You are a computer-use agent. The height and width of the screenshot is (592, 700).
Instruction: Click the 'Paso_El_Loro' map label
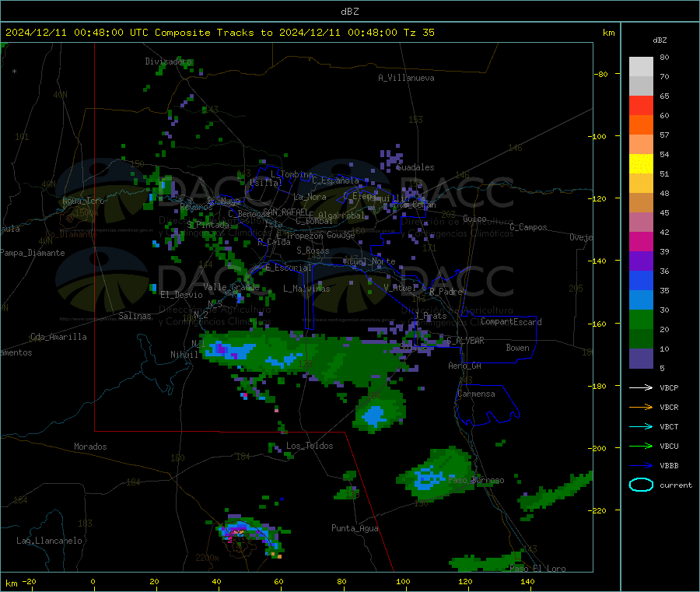pos(537,569)
